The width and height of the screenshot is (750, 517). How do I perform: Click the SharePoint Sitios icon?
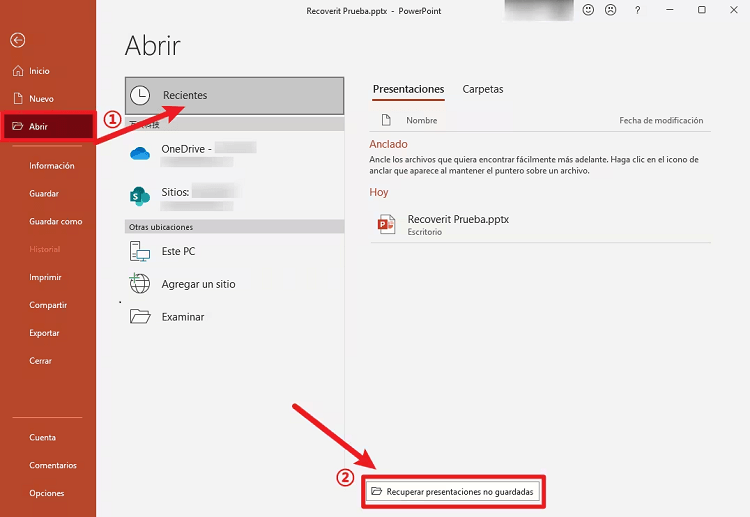[x=140, y=196]
